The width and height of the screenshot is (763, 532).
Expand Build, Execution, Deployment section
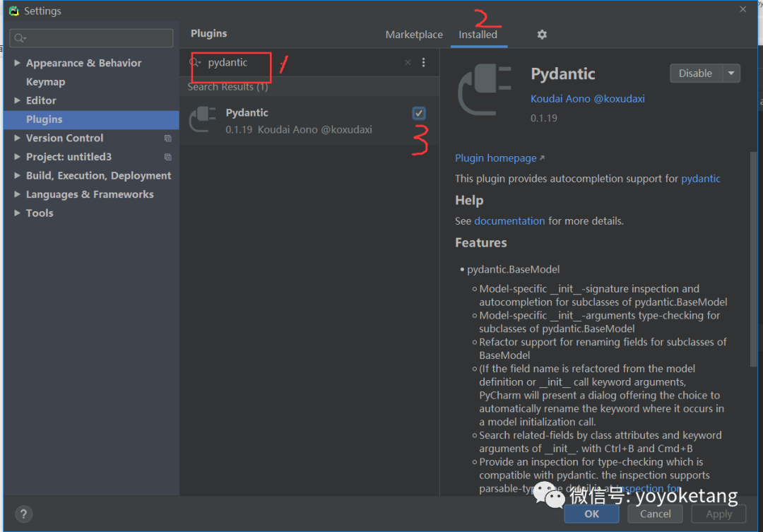[17, 175]
